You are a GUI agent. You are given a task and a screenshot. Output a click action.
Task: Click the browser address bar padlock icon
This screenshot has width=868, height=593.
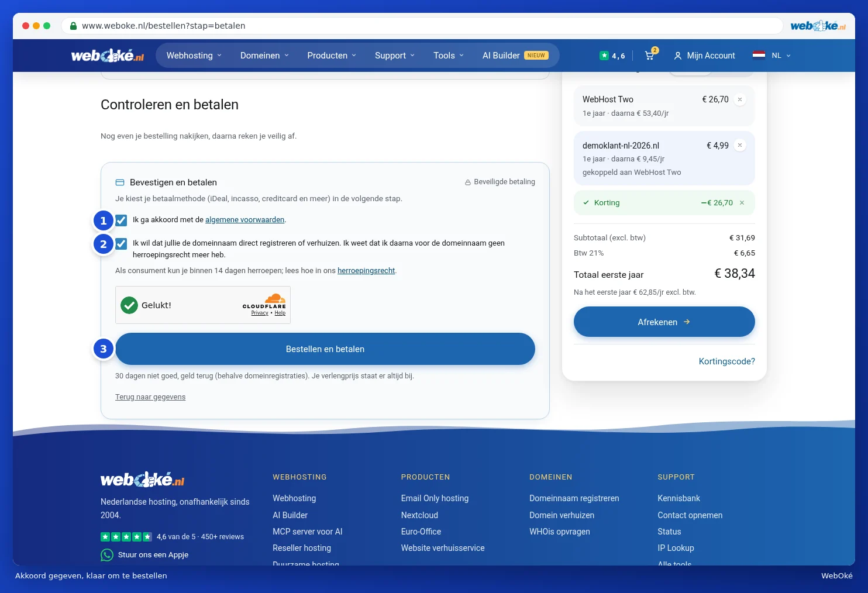pos(74,26)
